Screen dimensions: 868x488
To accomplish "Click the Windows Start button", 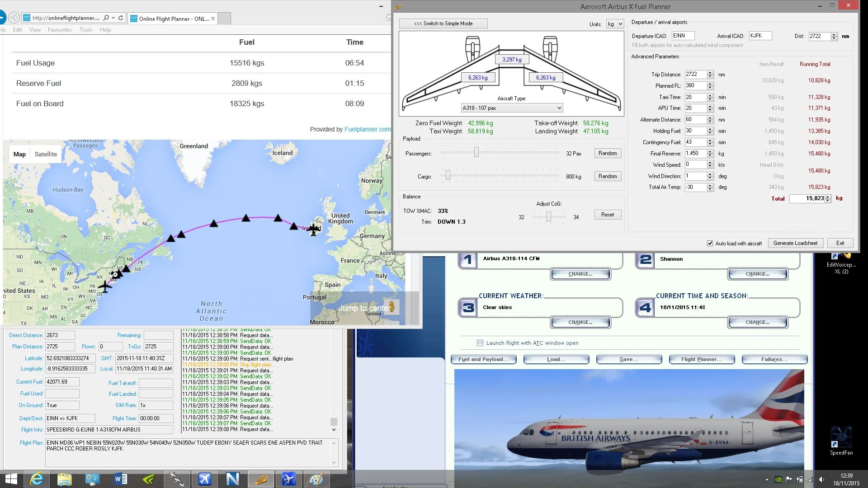I will pos(11,479).
